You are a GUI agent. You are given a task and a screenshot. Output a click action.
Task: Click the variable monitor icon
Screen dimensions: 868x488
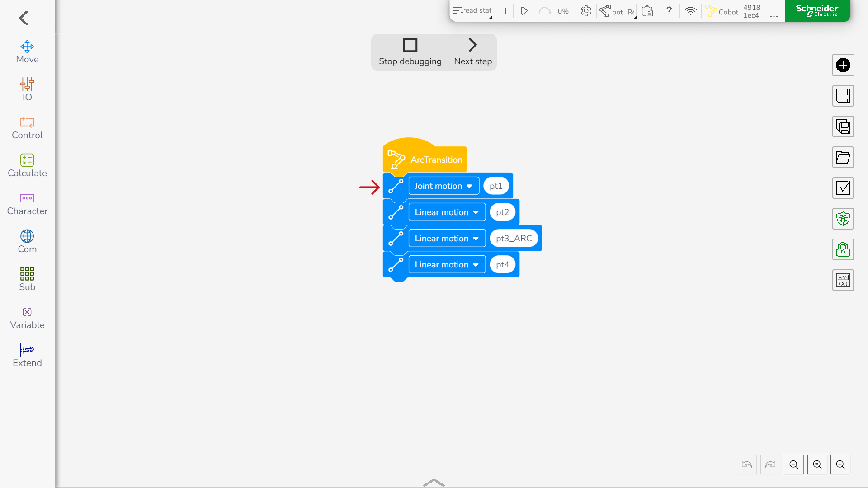click(x=843, y=280)
